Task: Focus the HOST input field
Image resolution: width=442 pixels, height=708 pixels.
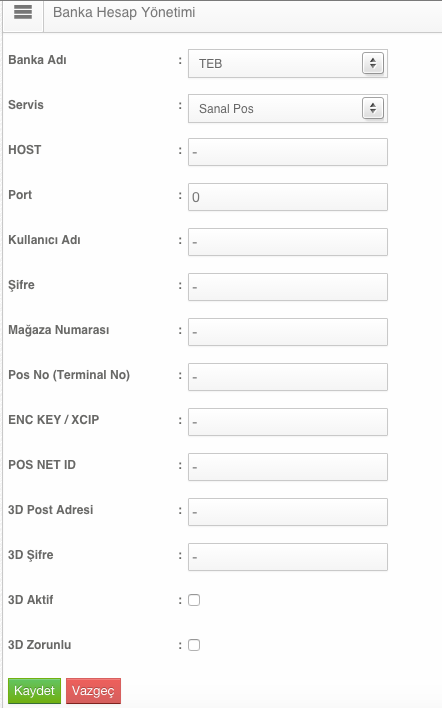Action: (x=288, y=152)
